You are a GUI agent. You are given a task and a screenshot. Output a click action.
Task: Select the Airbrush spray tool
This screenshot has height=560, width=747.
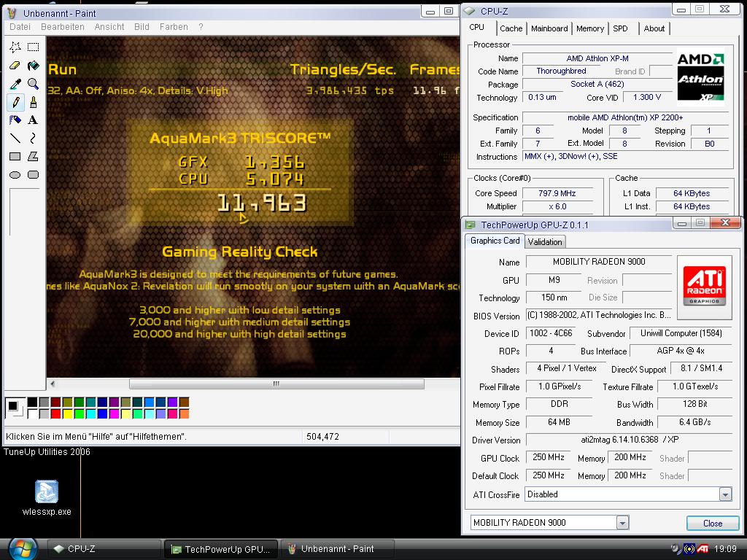(x=15, y=120)
